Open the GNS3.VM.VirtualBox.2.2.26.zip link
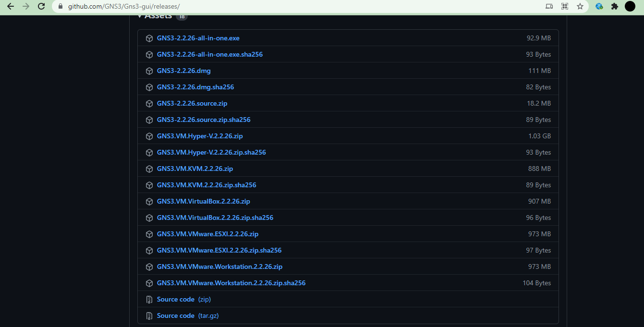This screenshot has height=327, width=644. [203, 201]
